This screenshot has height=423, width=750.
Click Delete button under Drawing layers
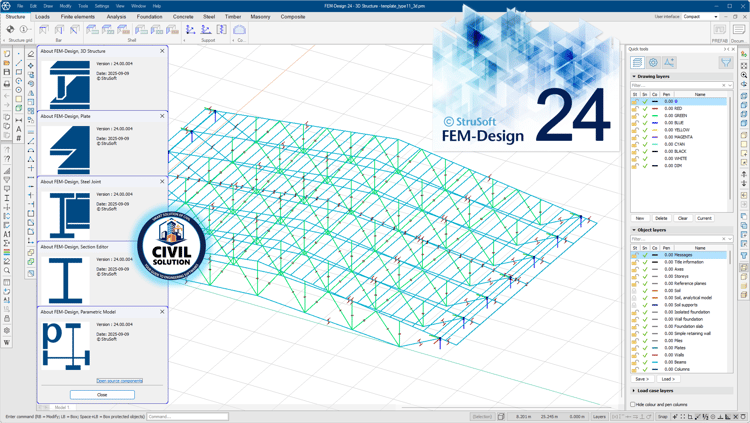point(661,218)
